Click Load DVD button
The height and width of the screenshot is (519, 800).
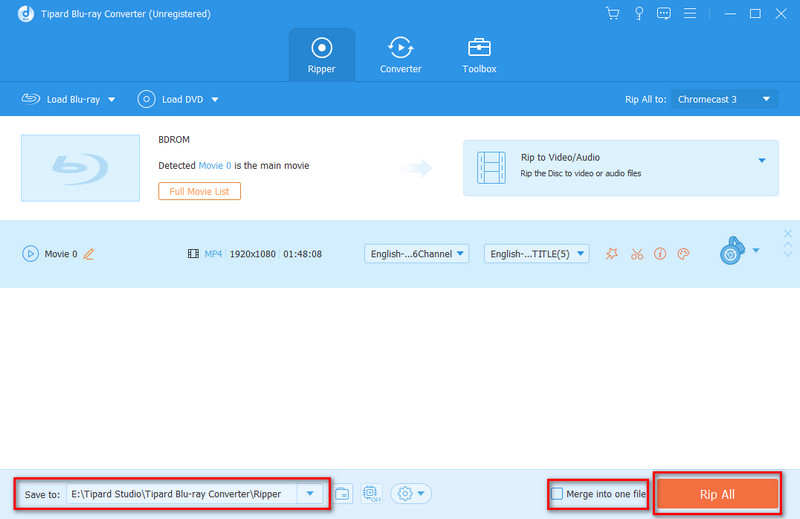[x=170, y=99]
